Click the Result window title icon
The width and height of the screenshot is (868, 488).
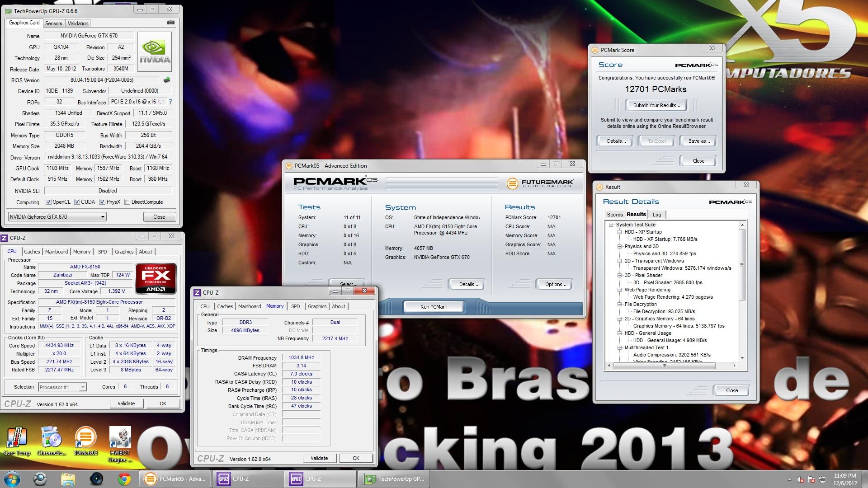click(599, 187)
